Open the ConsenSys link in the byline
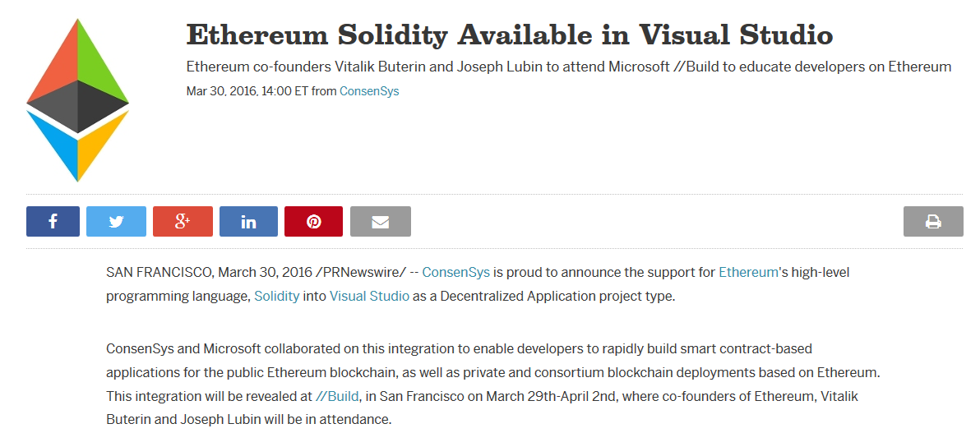Image resolution: width=980 pixels, height=433 pixels. click(x=369, y=91)
